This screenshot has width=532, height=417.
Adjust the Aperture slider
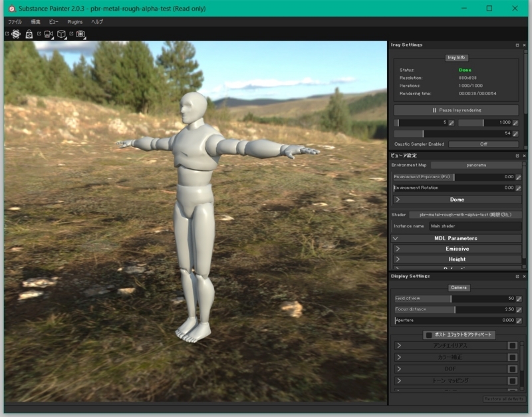click(x=455, y=321)
